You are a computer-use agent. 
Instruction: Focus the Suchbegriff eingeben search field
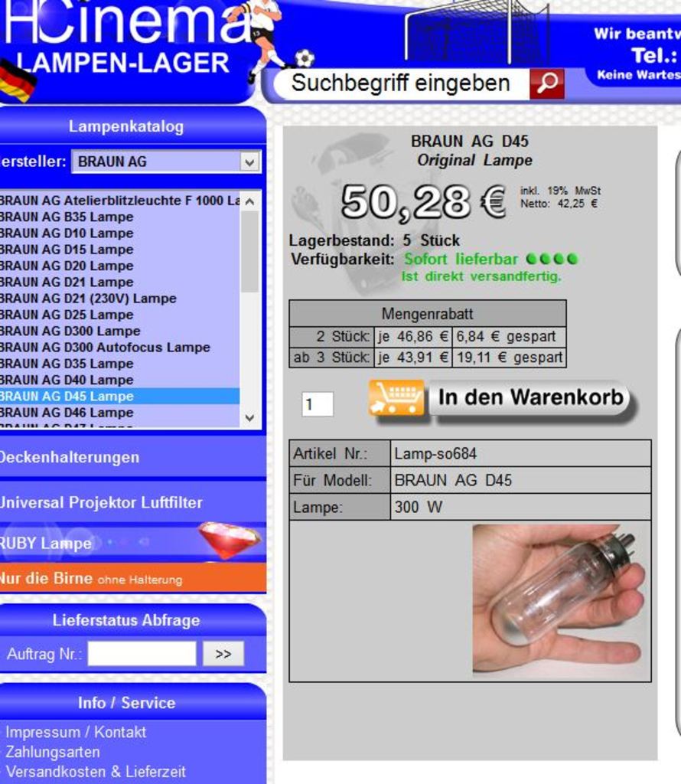pos(402,83)
